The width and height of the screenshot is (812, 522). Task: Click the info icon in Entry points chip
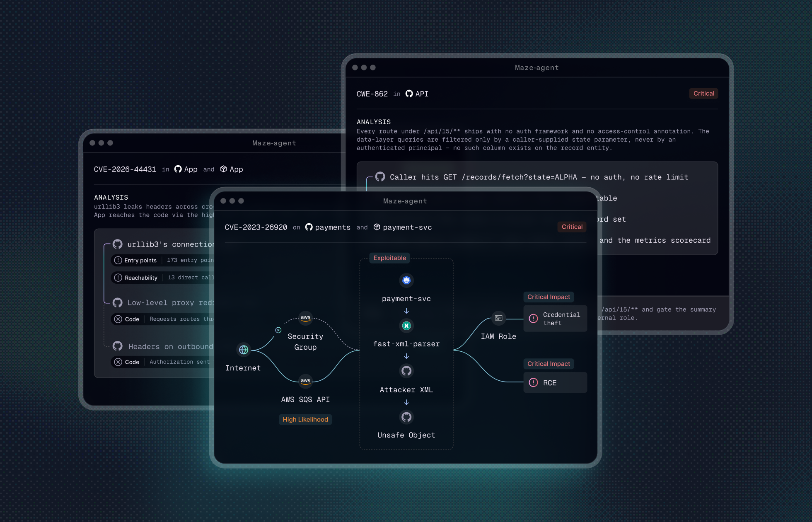tap(118, 260)
